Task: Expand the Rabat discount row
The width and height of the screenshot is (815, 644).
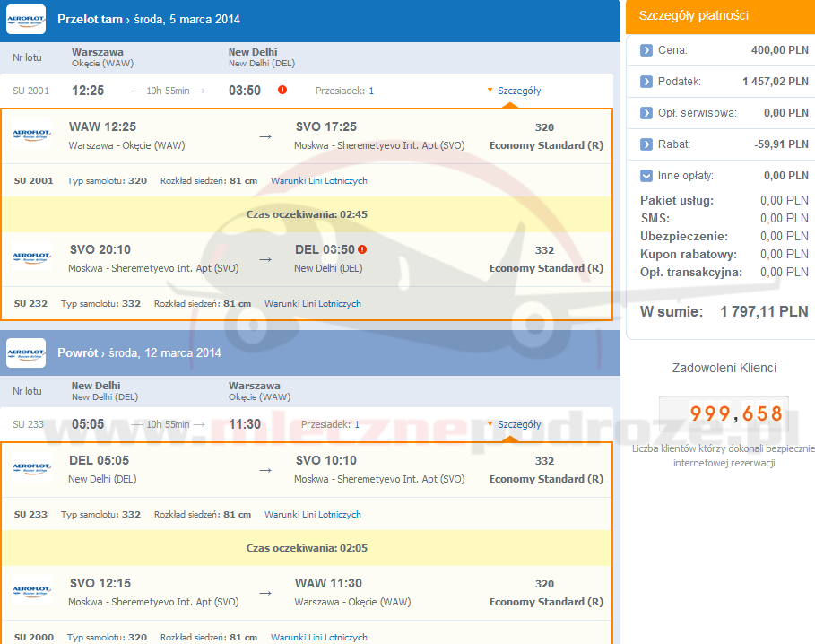Action: [x=646, y=144]
